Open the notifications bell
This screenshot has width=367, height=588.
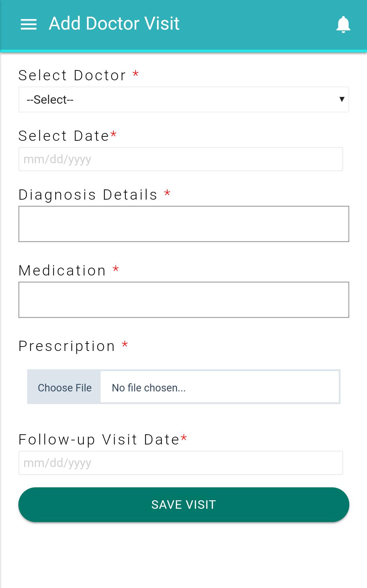(343, 24)
